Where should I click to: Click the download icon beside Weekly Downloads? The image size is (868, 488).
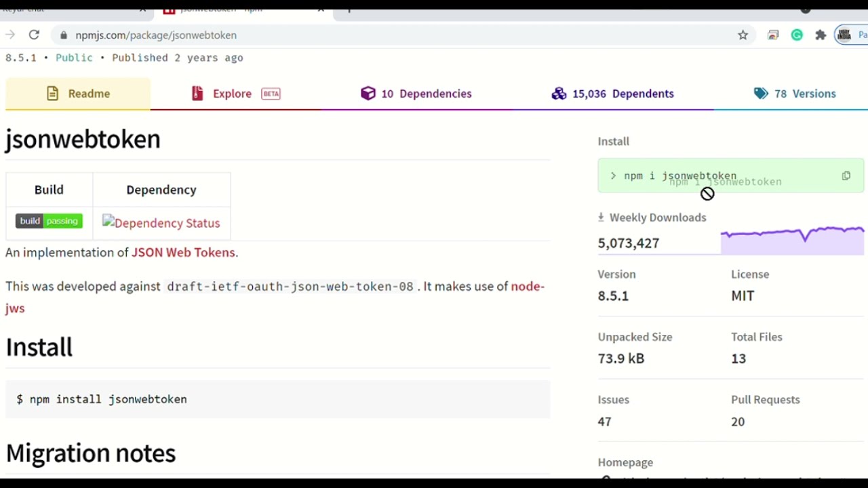coord(601,217)
